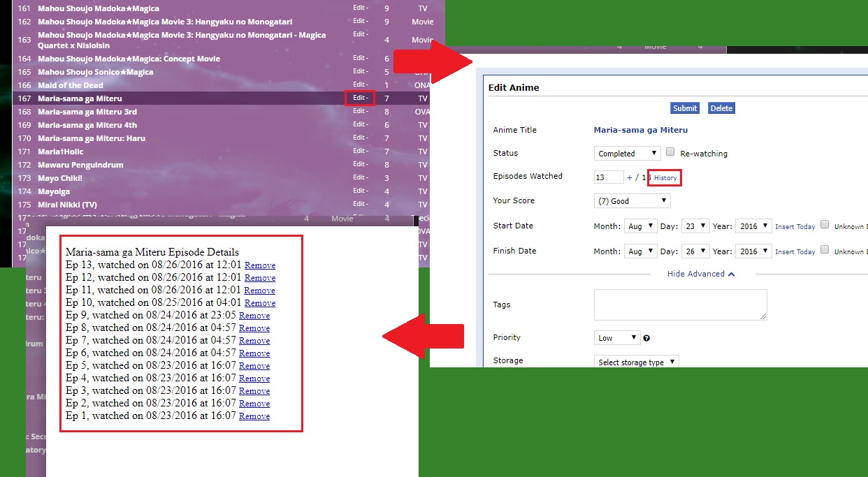Tick the Finish Date Unknown Date checkbox
This screenshot has height=477, width=868.
click(825, 250)
